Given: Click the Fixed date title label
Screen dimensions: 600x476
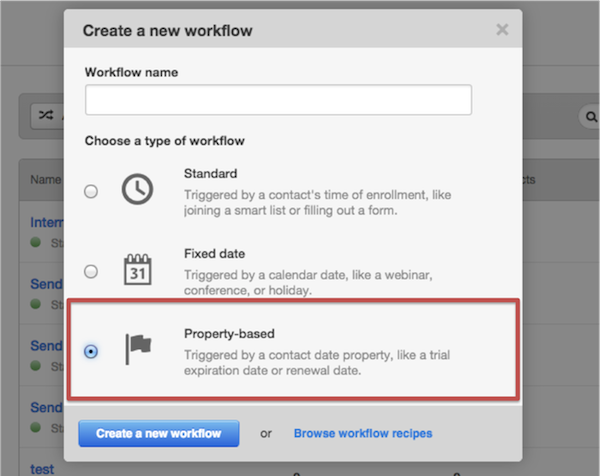Looking at the screenshot, I should pyautogui.click(x=214, y=253).
